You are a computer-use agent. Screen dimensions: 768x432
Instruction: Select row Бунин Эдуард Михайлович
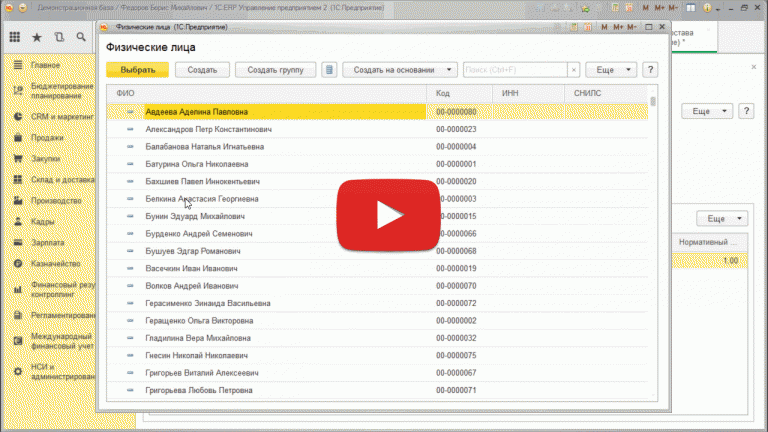(x=377, y=216)
